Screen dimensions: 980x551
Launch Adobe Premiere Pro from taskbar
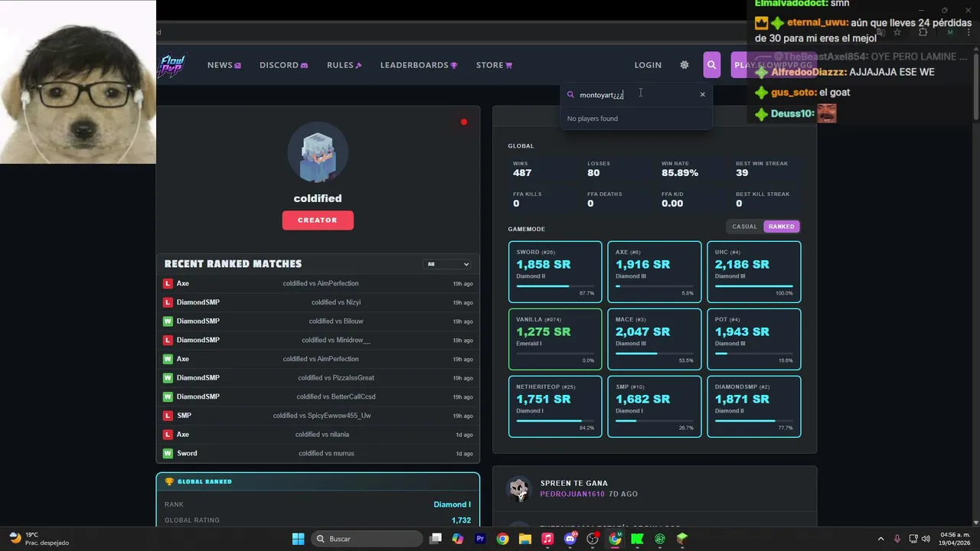480,539
